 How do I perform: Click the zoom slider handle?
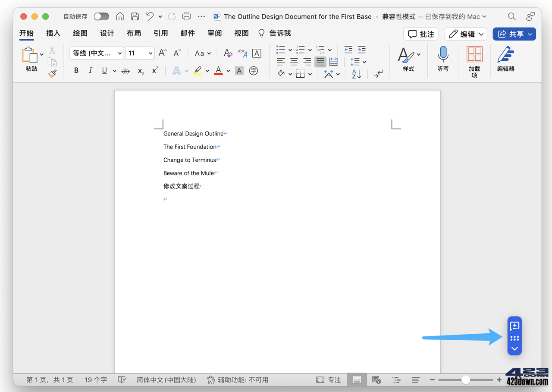(x=466, y=379)
